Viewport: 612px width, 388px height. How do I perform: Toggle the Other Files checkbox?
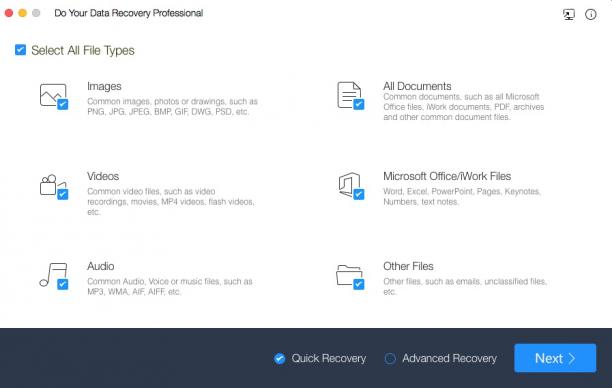[359, 284]
